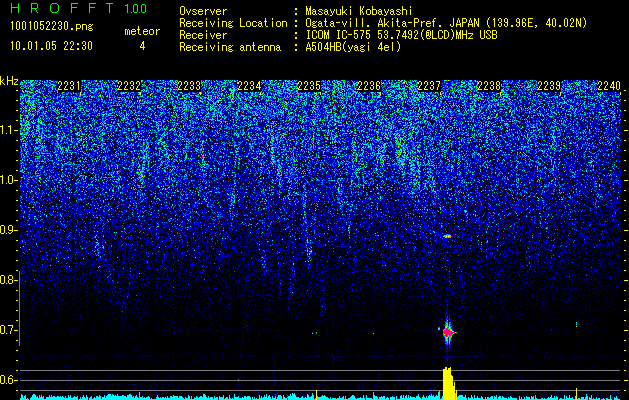Click the 2240 time marker
The width and height of the screenshot is (629, 400).
pyautogui.click(x=609, y=86)
